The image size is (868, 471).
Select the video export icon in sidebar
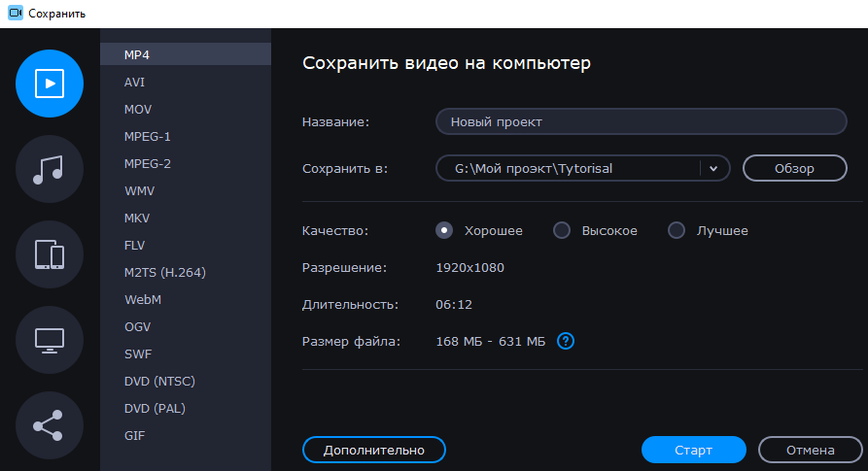(x=50, y=84)
